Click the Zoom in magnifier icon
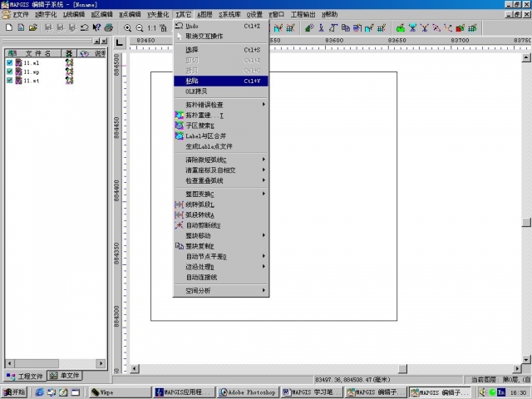This screenshot has width=532, height=399. point(128,27)
